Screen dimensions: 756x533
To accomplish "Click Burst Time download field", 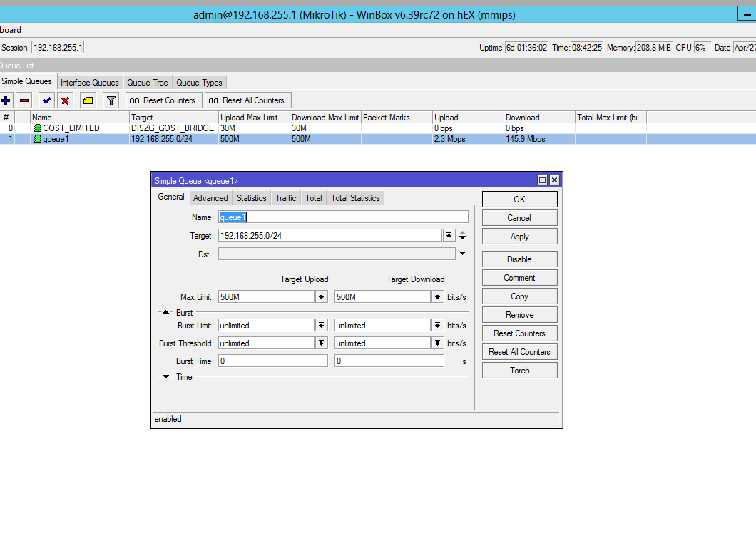I will pos(389,361).
